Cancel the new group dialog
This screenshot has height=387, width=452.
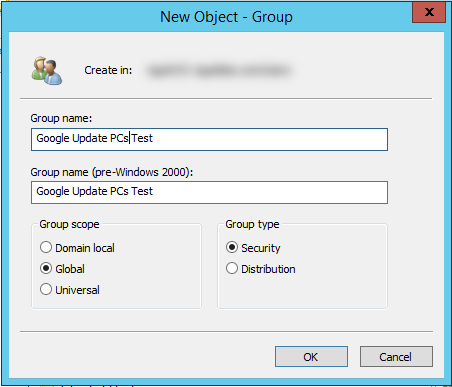(396, 357)
